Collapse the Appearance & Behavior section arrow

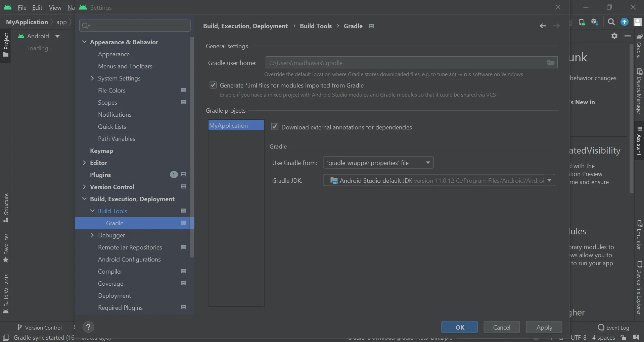(84, 42)
